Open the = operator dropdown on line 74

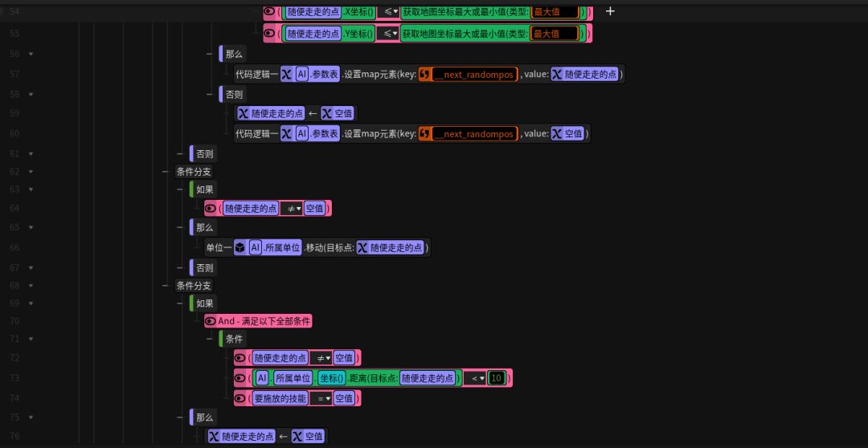pos(321,397)
